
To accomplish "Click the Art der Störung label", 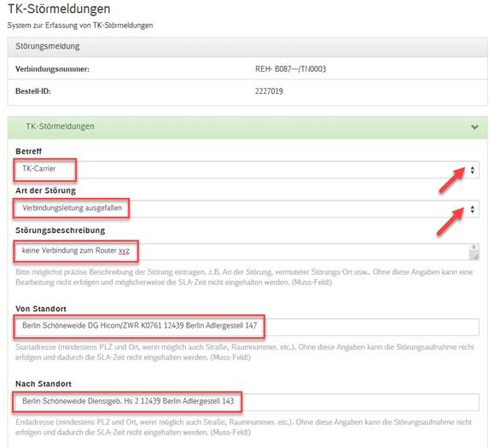I will point(45,190).
